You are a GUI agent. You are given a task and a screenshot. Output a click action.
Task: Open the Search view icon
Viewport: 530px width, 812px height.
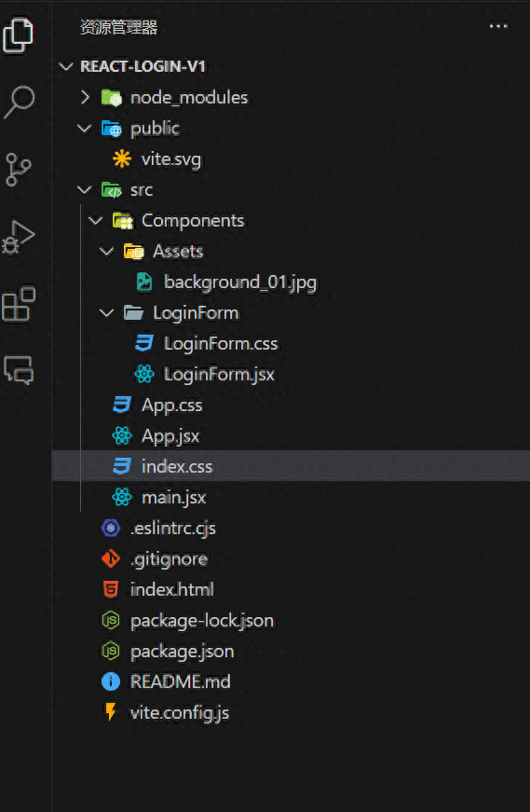20,102
